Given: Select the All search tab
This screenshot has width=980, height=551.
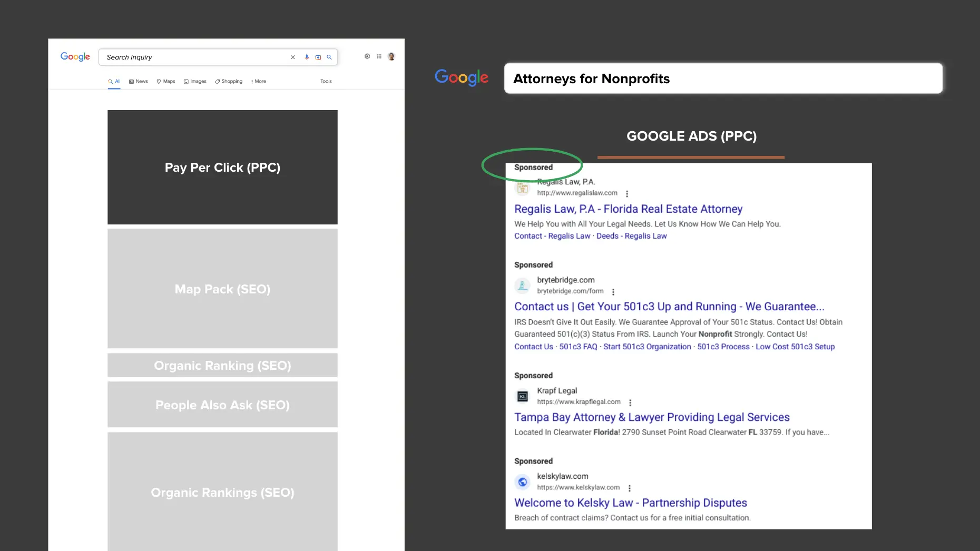Looking at the screenshot, I should 114,82.
